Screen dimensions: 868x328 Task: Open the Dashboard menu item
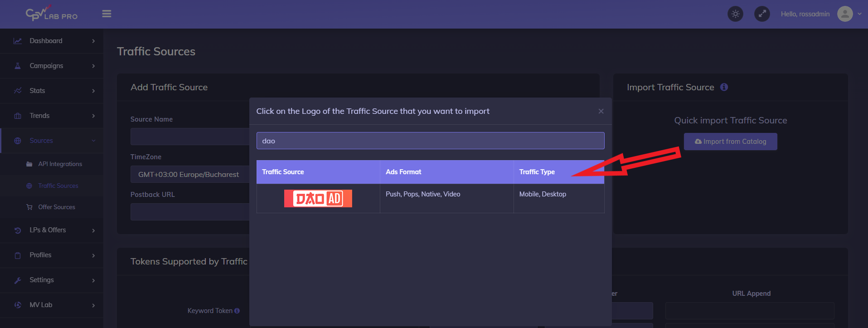point(52,41)
